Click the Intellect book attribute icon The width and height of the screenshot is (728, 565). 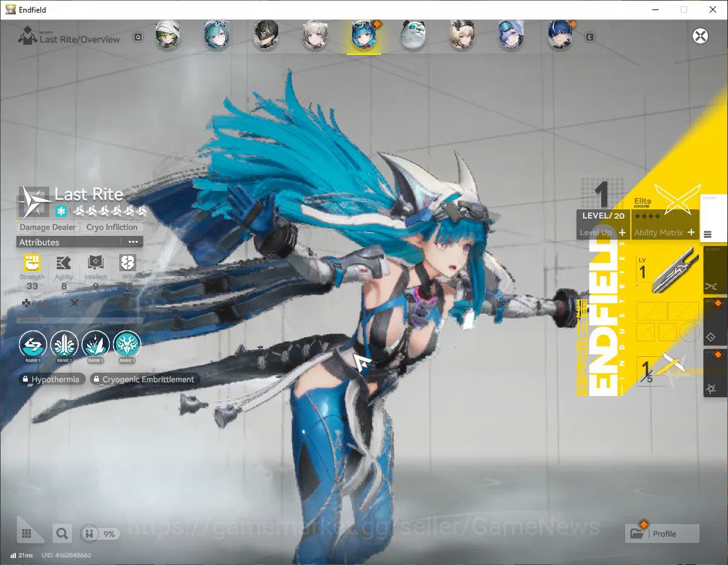tap(96, 263)
